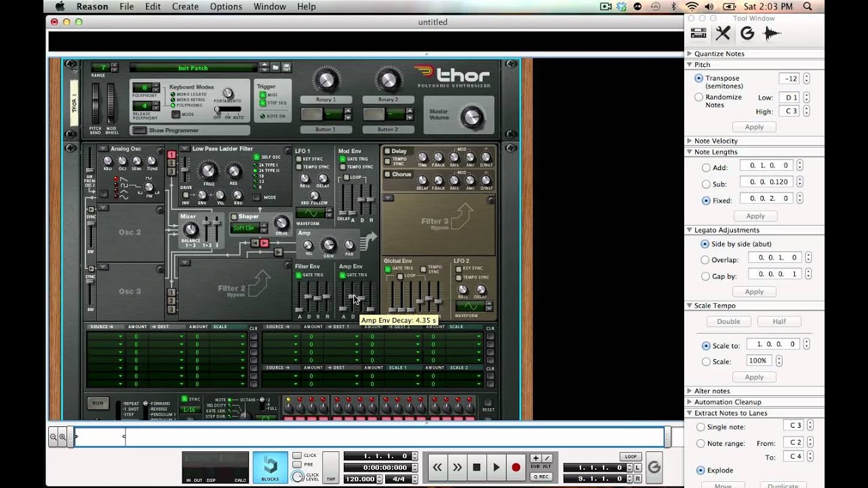The width and height of the screenshot is (868, 488).
Task: Toggle LFO 1 KEY SYNC
Action: 298,159
